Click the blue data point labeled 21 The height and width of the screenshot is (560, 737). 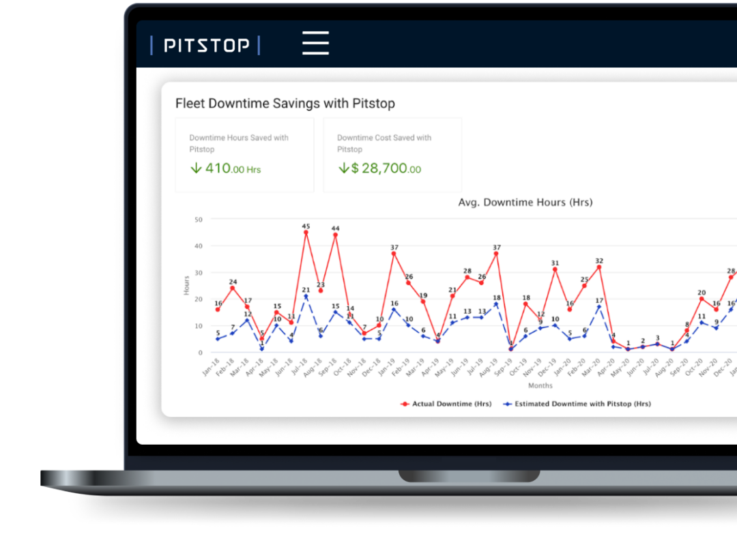pyautogui.click(x=306, y=297)
